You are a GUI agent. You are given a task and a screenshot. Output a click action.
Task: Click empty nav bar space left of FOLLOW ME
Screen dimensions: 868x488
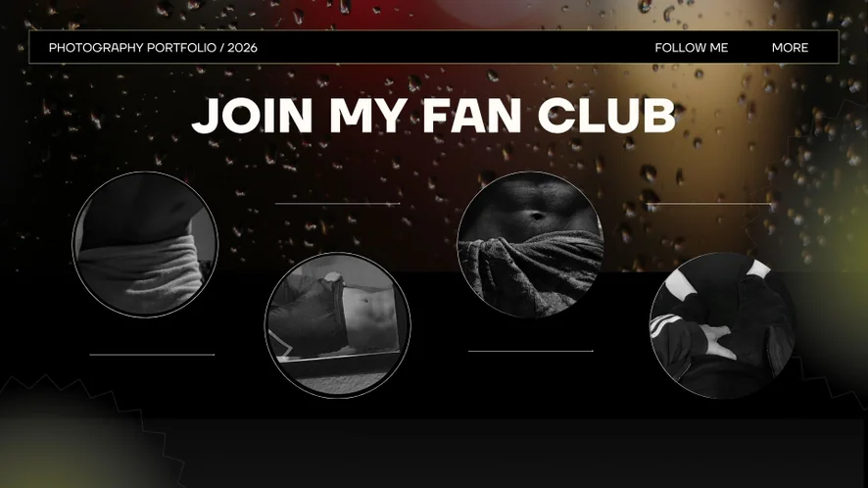click(454, 48)
